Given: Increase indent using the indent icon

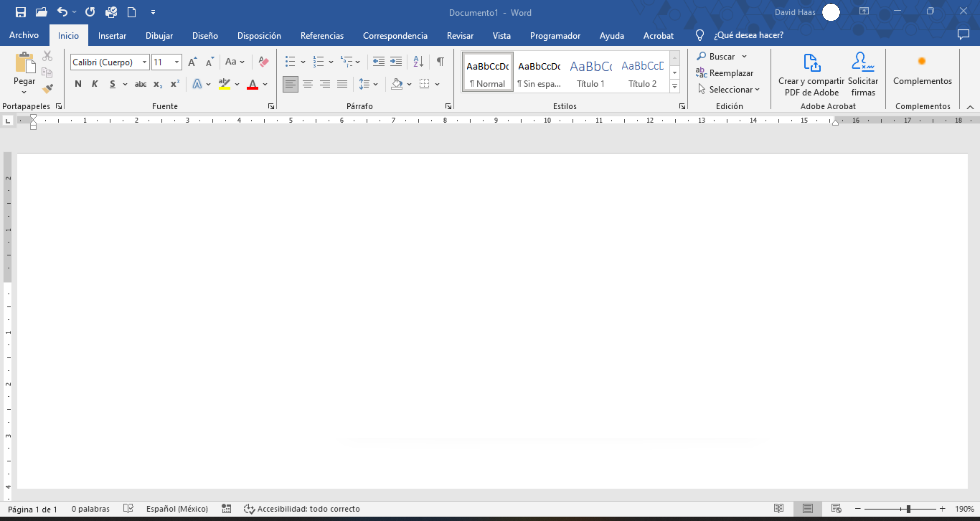Looking at the screenshot, I should coord(396,61).
